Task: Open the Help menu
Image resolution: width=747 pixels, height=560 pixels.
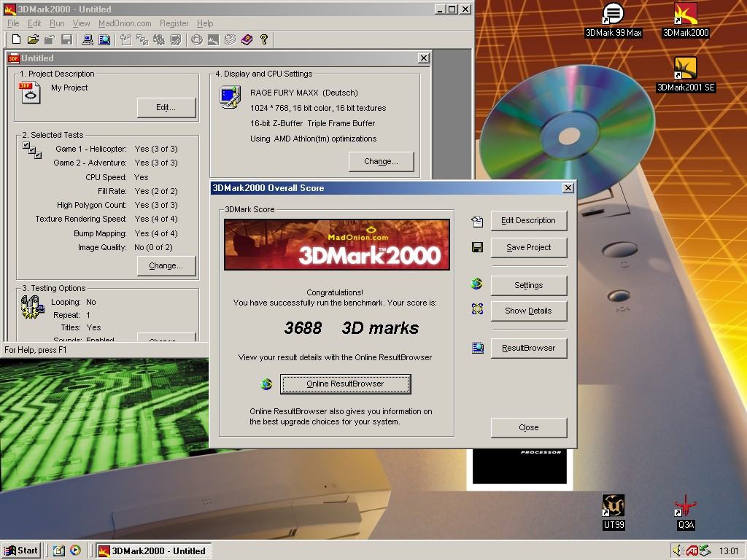Action: 205,23
